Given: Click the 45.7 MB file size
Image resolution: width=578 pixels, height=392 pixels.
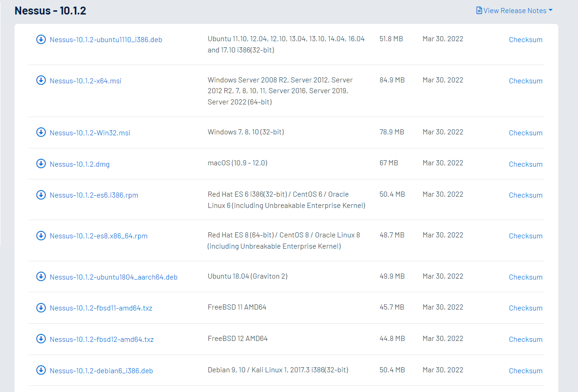Looking at the screenshot, I should click(392, 307).
